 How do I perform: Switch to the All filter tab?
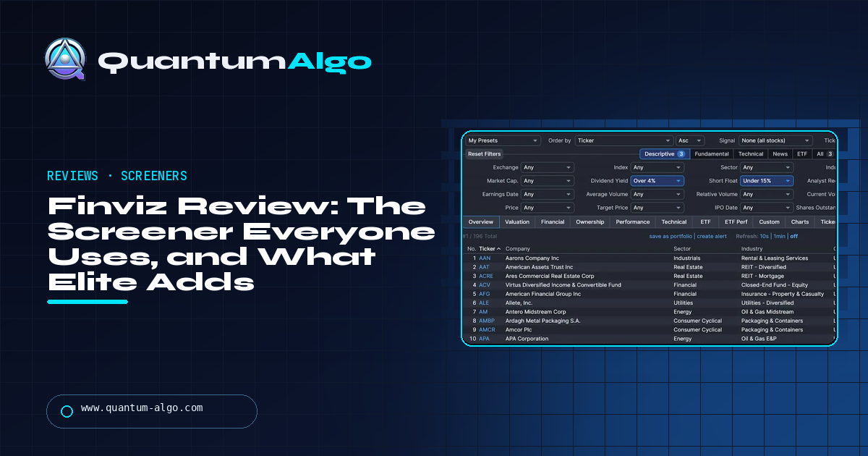[x=824, y=154]
